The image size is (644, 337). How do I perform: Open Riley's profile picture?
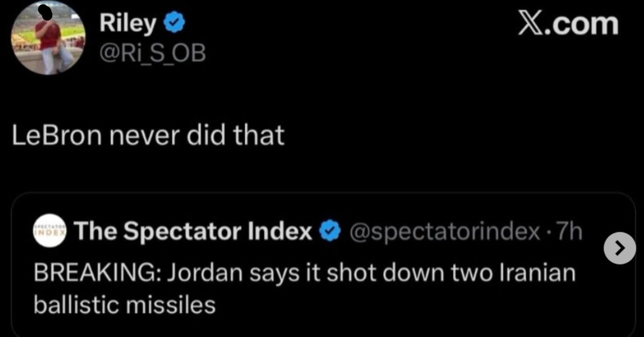(48, 38)
